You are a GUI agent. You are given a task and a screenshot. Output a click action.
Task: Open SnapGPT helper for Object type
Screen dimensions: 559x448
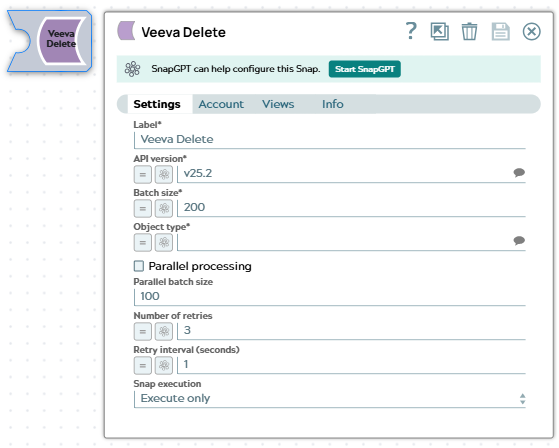164,242
